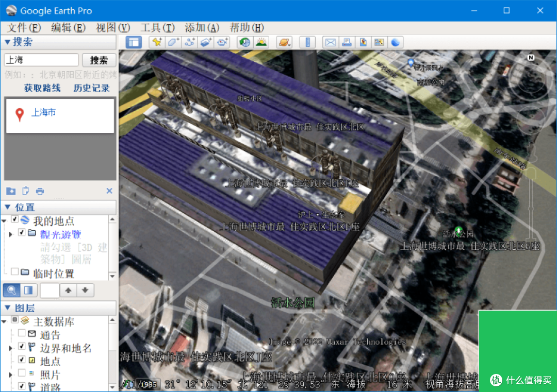Viewport: 557px width, 392px height.
Task: Check the 临时位置 checkbox
Action: tap(14, 272)
